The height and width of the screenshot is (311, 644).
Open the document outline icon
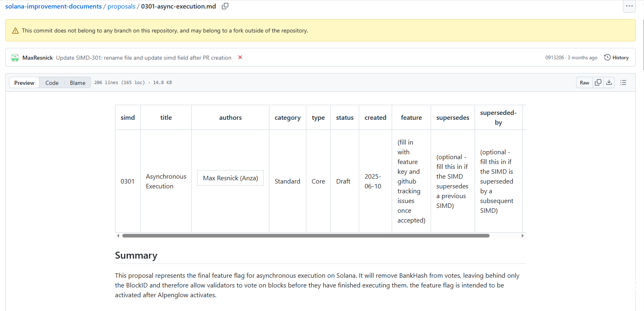pyautogui.click(x=623, y=82)
